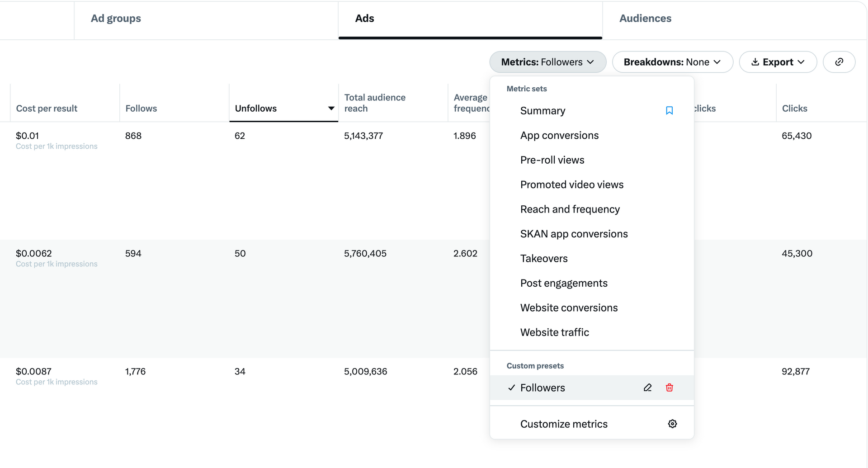
Task: Open the gear beside Customize metrics
Action: 672,424
